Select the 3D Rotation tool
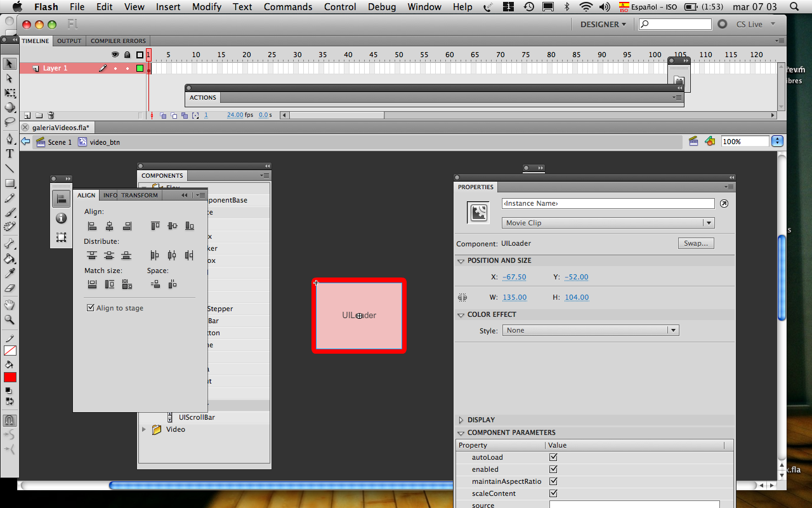812x508 pixels. [10, 107]
